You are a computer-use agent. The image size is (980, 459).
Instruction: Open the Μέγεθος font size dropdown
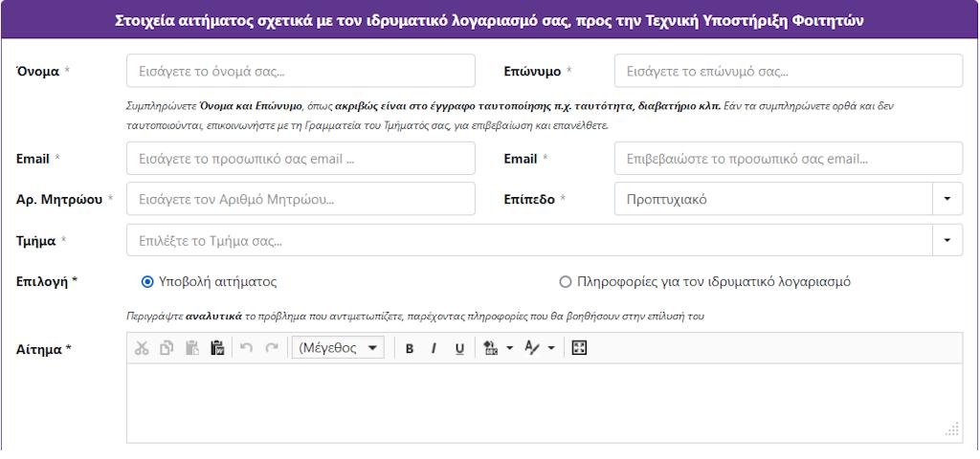tap(337, 348)
